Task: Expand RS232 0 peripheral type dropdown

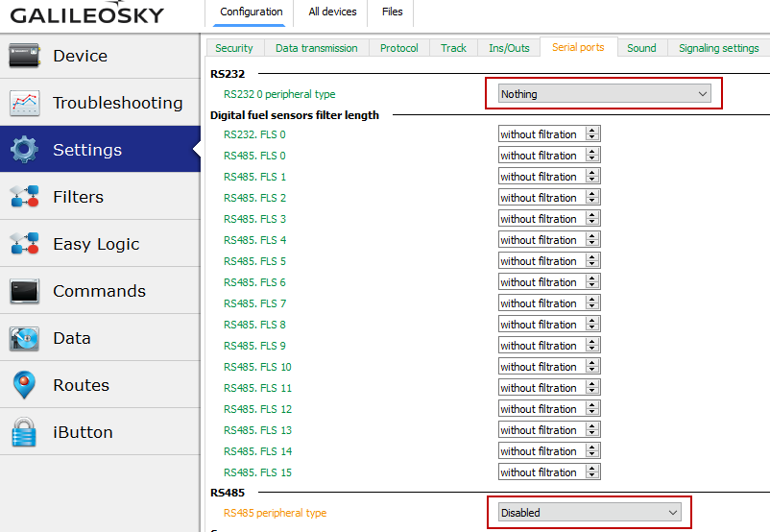Action: (605, 93)
